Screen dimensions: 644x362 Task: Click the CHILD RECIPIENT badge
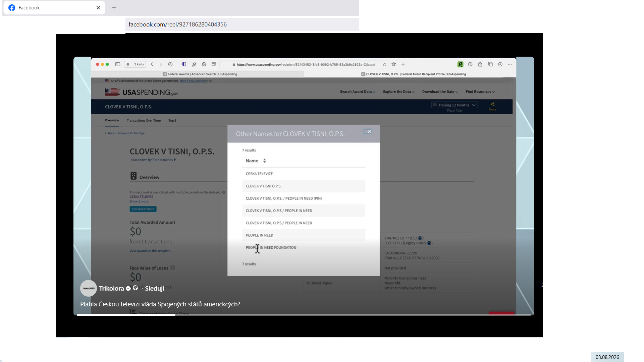143,209
